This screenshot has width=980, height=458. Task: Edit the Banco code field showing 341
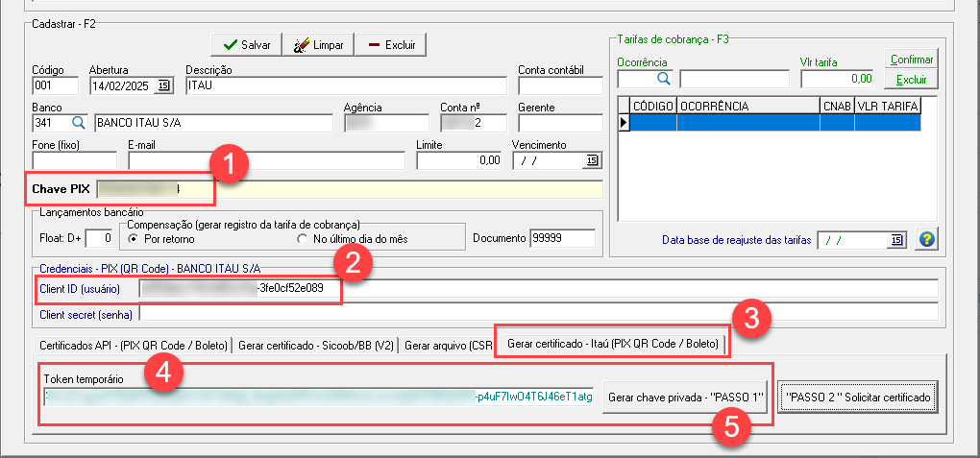[x=51, y=123]
